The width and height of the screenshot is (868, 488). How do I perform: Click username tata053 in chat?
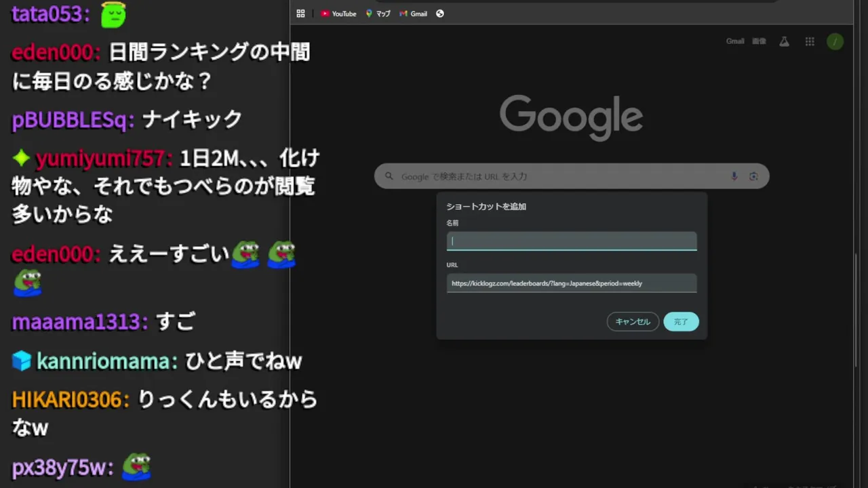coord(47,14)
